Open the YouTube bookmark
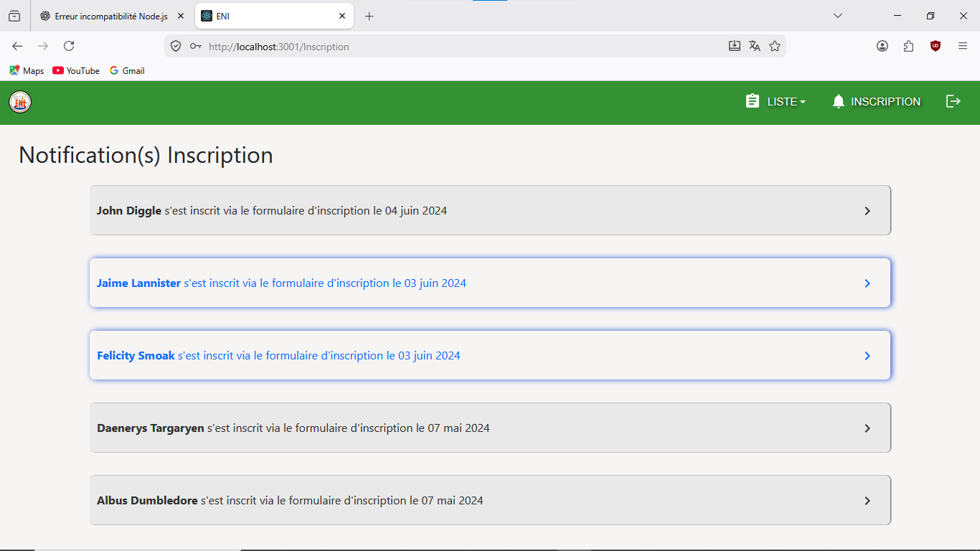 tap(76, 70)
